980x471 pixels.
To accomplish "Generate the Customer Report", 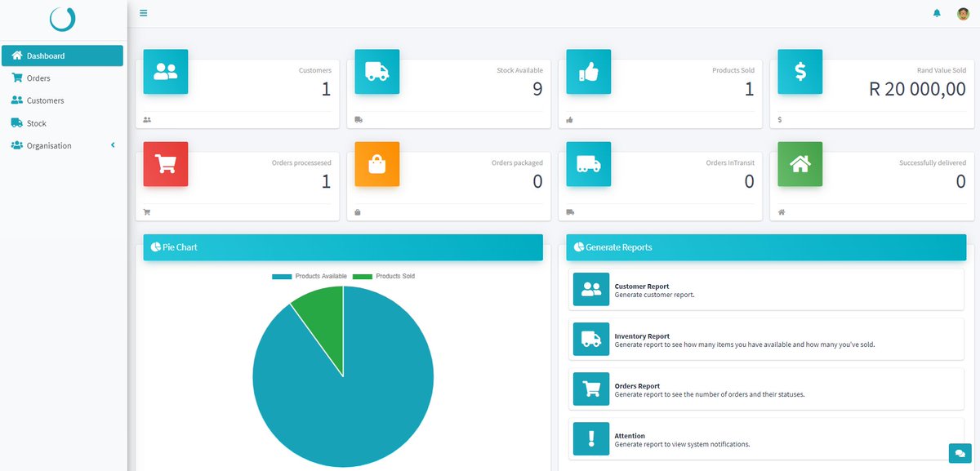I will click(x=766, y=290).
